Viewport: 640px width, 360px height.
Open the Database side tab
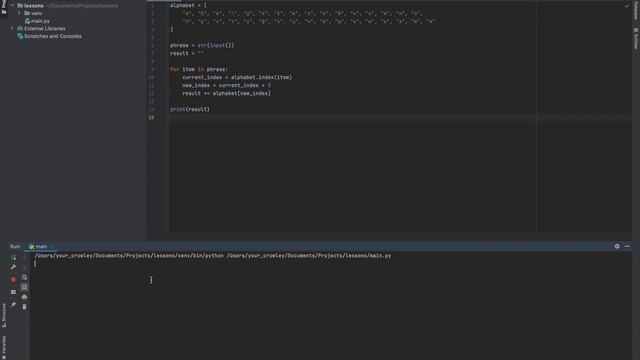(636, 10)
